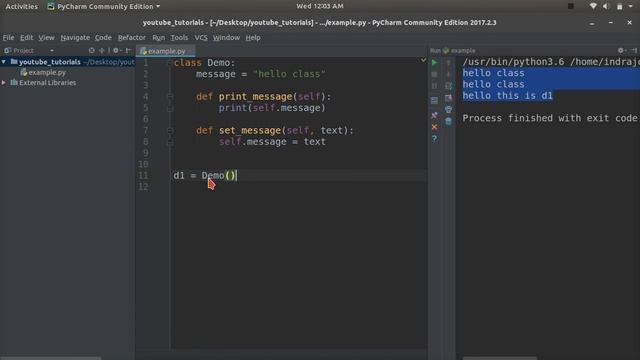Expand External Libraries node
The height and width of the screenshot is (360, 640).
click(x=4, y=82)
